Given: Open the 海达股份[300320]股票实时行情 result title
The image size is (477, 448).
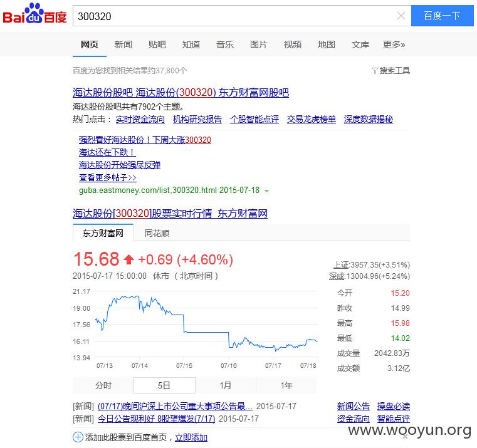Looking at the screenshot, I should tap(170, 214).
